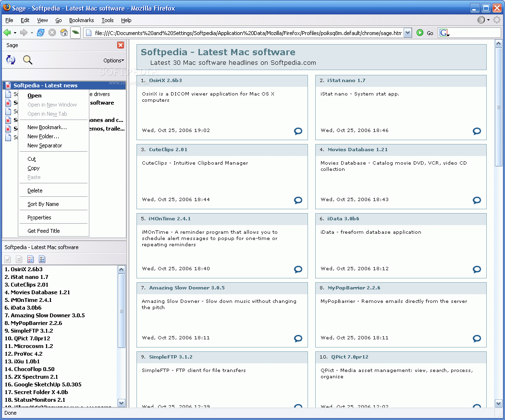
Task: Click the comment bubble on CuteClips card
Action: [298, 200]
